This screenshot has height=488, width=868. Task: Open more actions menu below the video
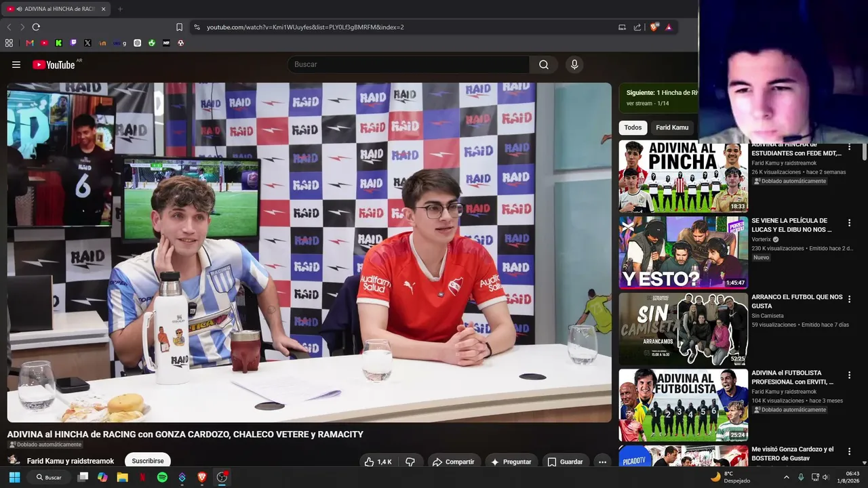click(602, 462)
